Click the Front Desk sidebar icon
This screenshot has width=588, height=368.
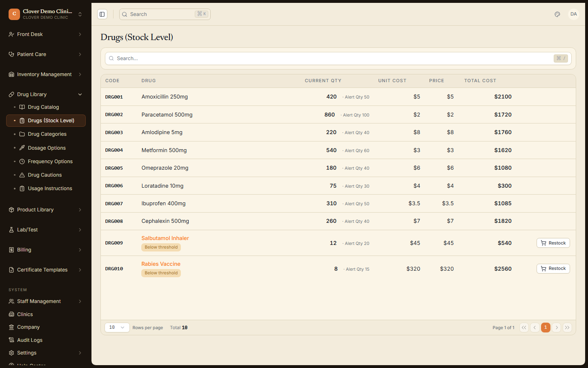pyautogui.click(x=11, y=34)
